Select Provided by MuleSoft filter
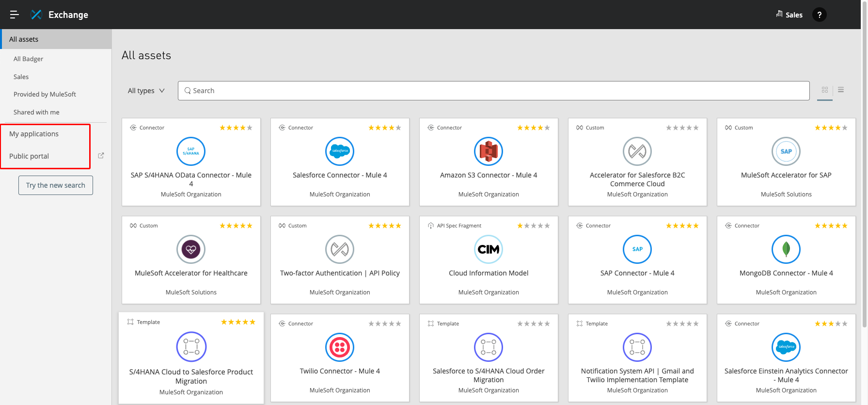The width and height of the screenshot is (868, 405). point(45,94)
